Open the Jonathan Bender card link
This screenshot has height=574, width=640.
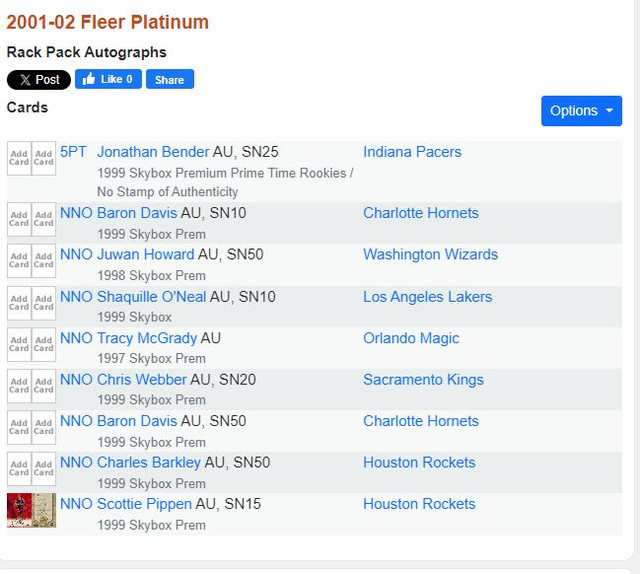153,152
